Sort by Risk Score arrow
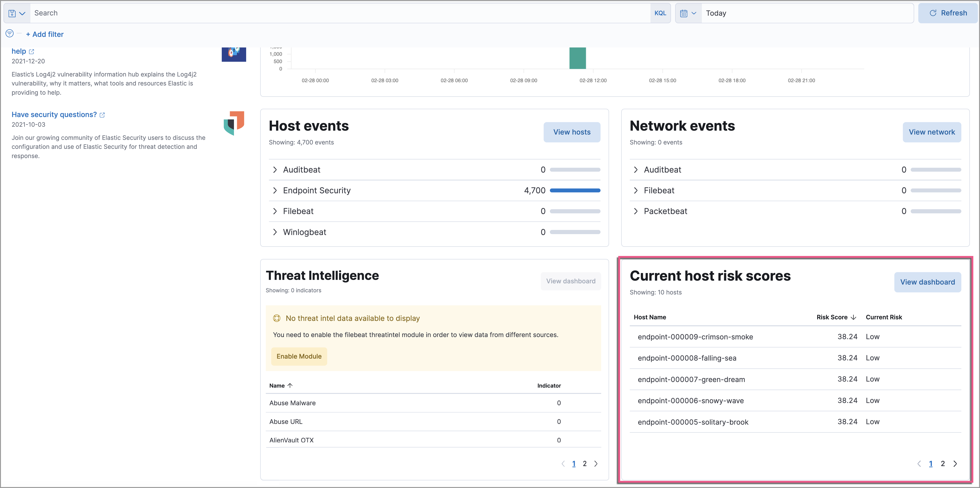Screen dimensions: 980x488 click(x=853, y=317)
